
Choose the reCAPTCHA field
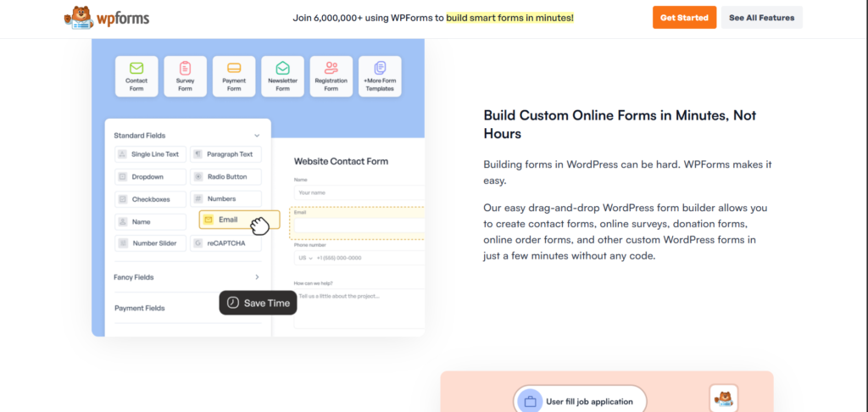tap(225, 243)
